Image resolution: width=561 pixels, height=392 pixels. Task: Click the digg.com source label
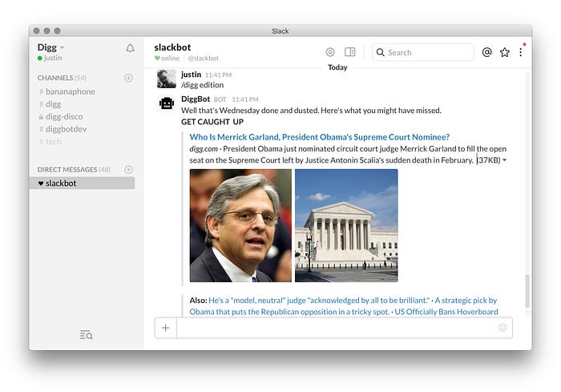point(204,149)
